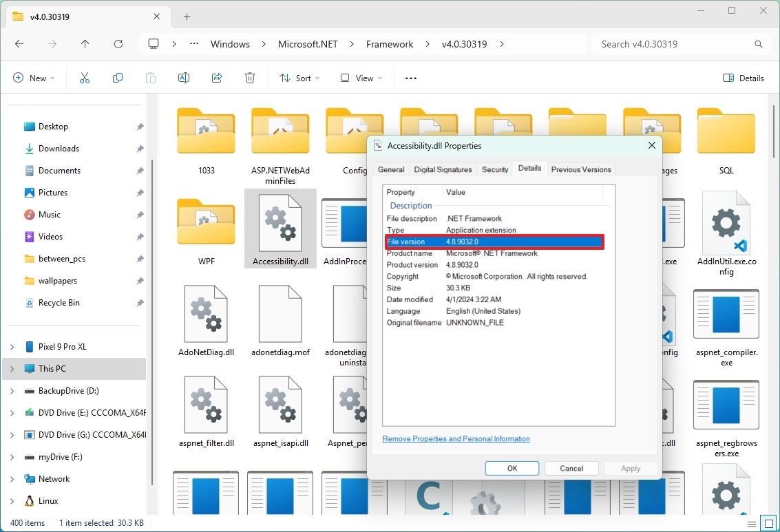Image resolution: width=780 pixels, height=532 pixels.
Task: Toggle the Details pane
Action: tap(743, 78)
